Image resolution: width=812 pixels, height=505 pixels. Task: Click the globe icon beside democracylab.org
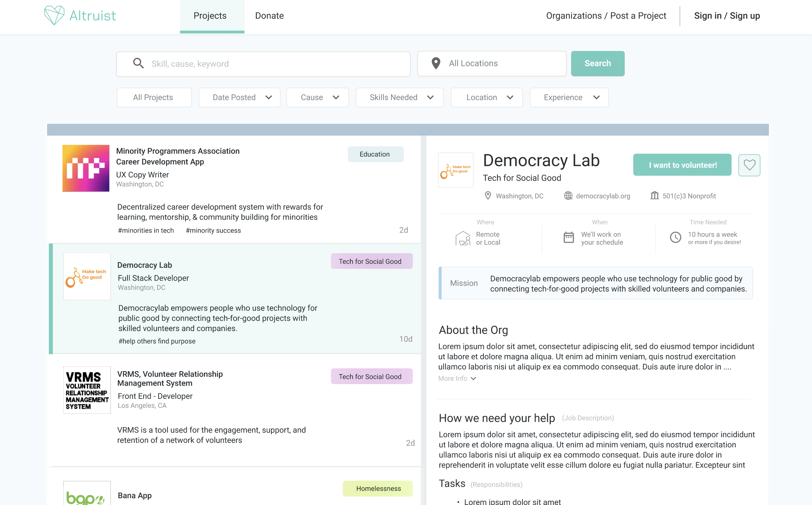click(x=568, y=196)
